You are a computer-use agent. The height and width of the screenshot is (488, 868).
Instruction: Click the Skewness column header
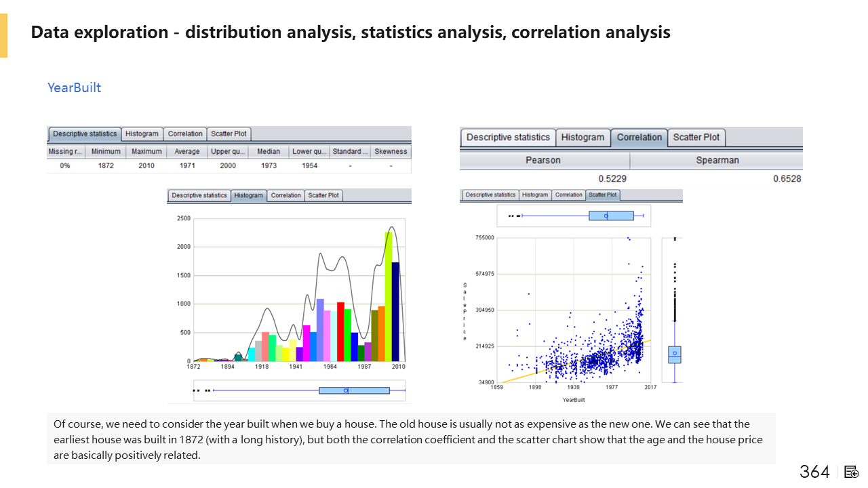pyautogui.click(x=391, y=152)
